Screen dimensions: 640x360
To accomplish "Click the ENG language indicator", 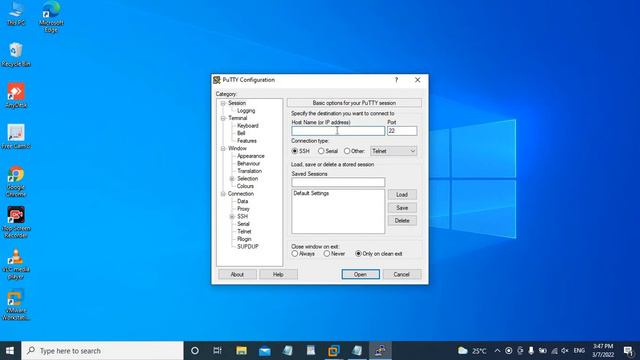I will (x=579, y=351).
